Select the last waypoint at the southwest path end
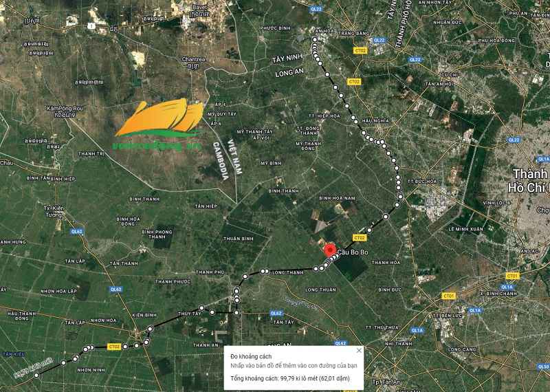The image size is (550, 392). 36,375
